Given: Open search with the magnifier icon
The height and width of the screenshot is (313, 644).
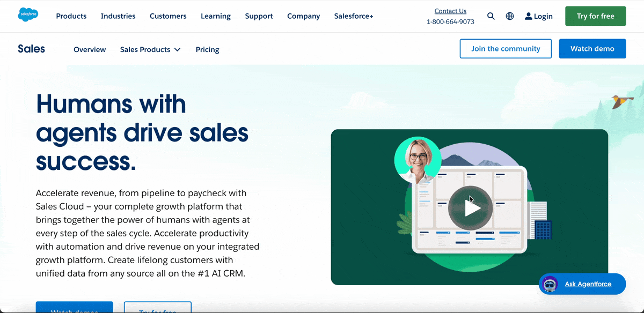Looking at the screenshot, I should tap(491, 16).
